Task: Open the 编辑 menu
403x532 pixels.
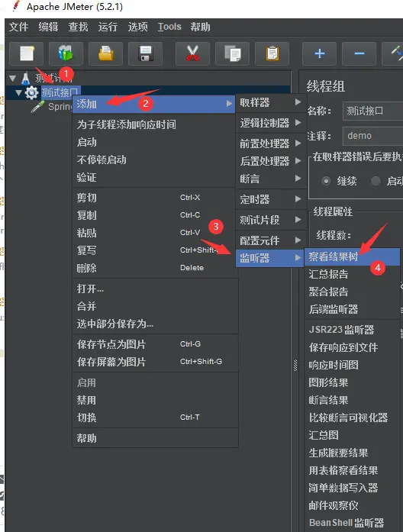Action: [48, 27]
